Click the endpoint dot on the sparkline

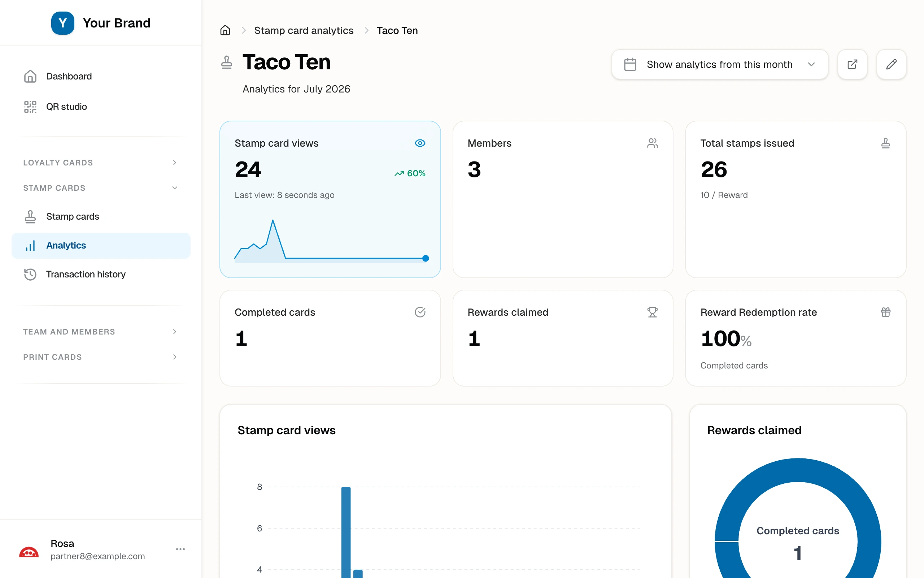425,258
